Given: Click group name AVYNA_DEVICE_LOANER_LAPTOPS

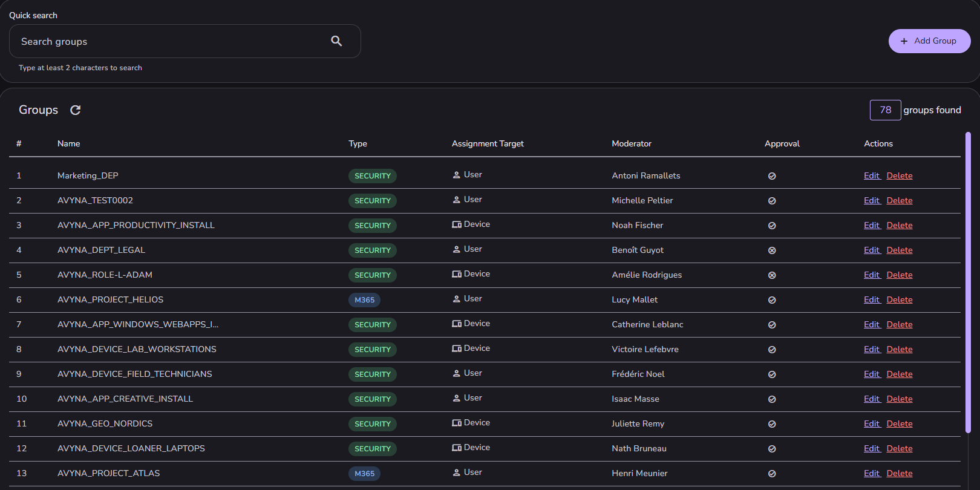Looking at the screenshot, I should (x=131, y=448).
